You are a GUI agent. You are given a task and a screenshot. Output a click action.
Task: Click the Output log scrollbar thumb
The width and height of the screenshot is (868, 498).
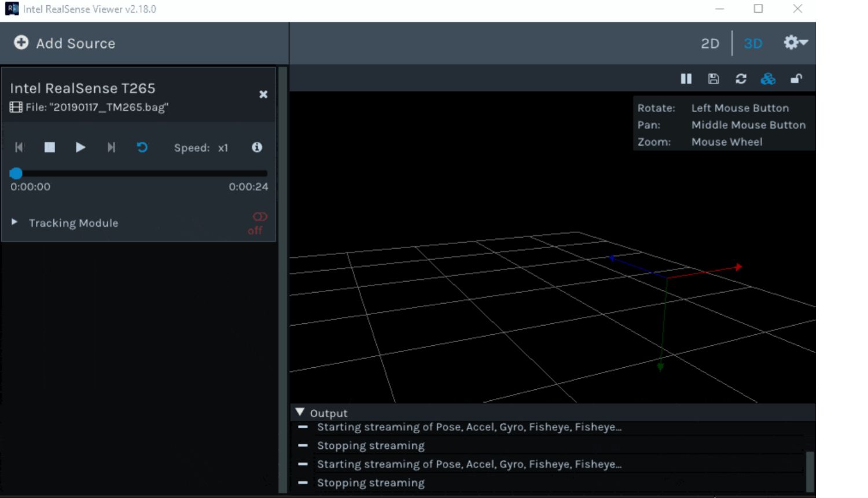(810, 471)
